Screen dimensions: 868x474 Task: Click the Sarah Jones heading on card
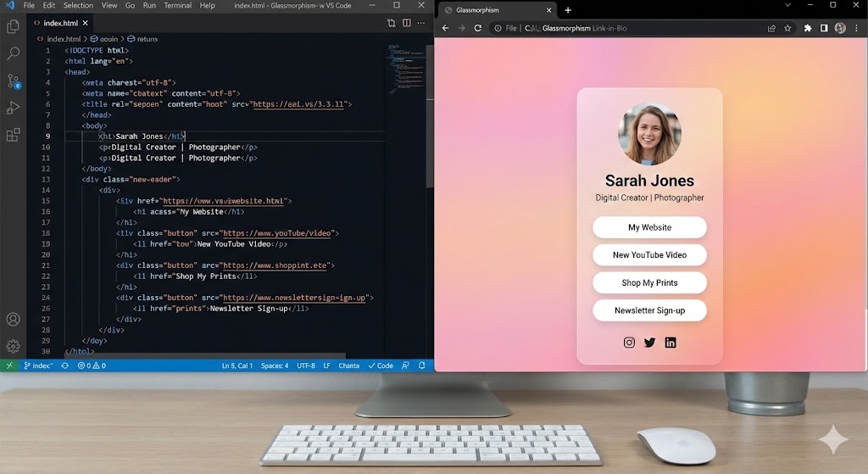tap(649, 181)
